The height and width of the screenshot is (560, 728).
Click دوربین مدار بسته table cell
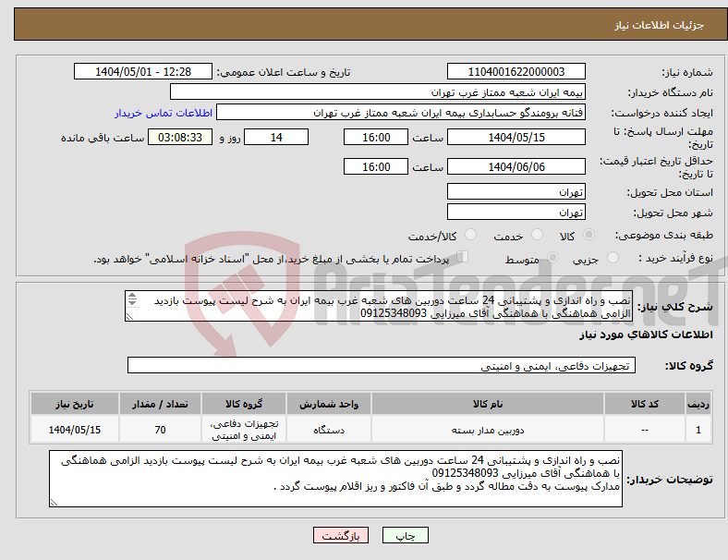[488, 430]
